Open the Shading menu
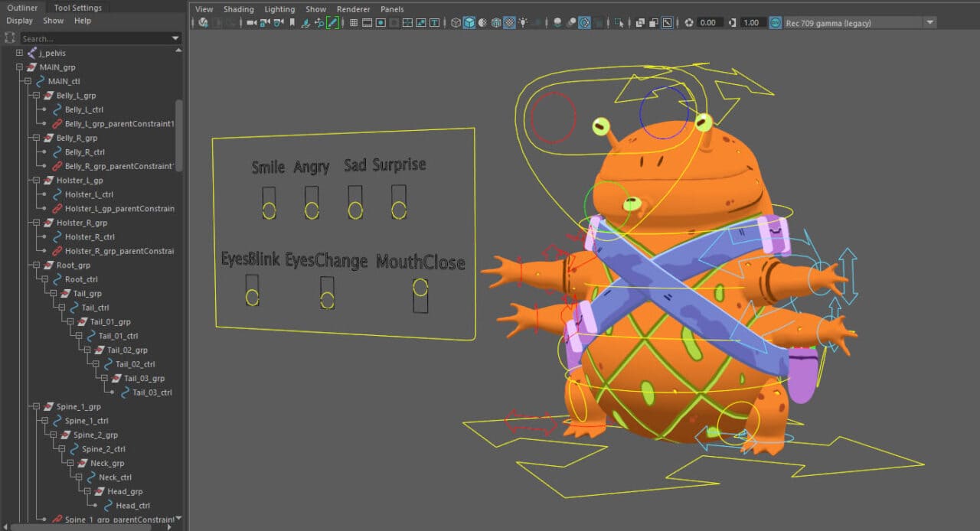Viewport: 980px width, 531px height. click(x=238, y=8)
